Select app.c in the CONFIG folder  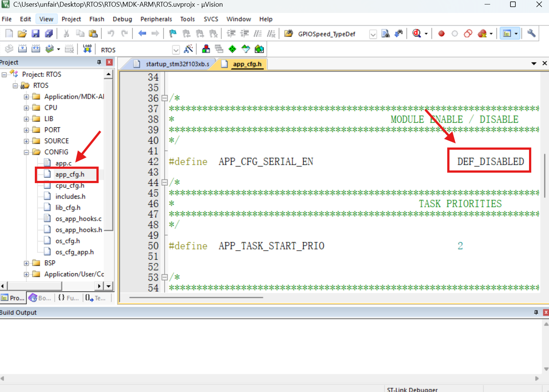click(x=63, y=163)
